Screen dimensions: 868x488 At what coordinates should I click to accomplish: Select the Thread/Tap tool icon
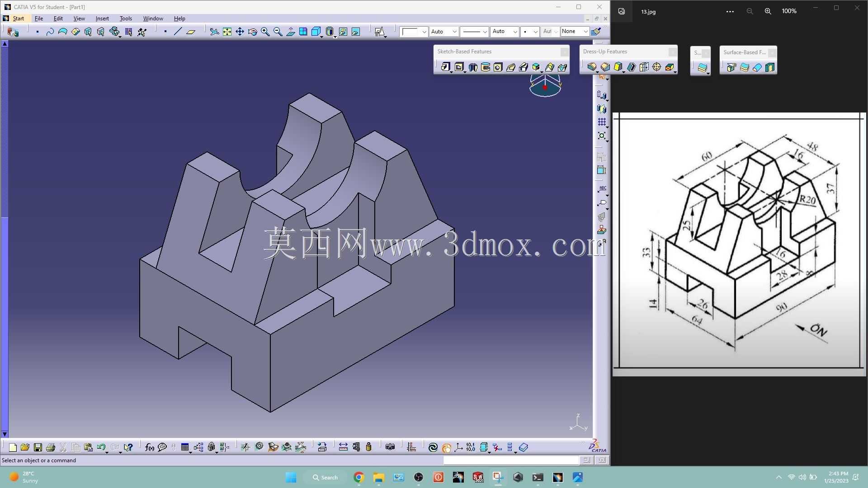tap(657, 67)
